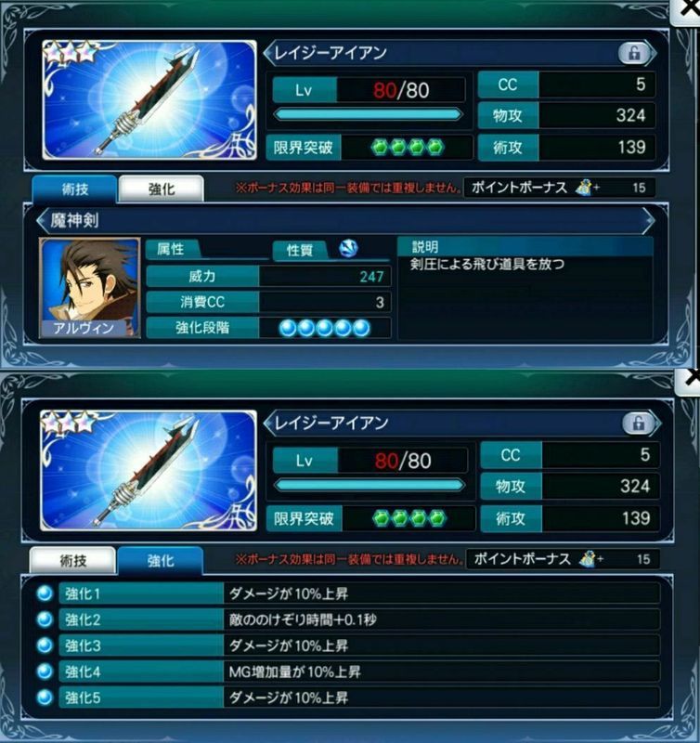Select the 強化2 row のけぞり時間

coord(359,619)
